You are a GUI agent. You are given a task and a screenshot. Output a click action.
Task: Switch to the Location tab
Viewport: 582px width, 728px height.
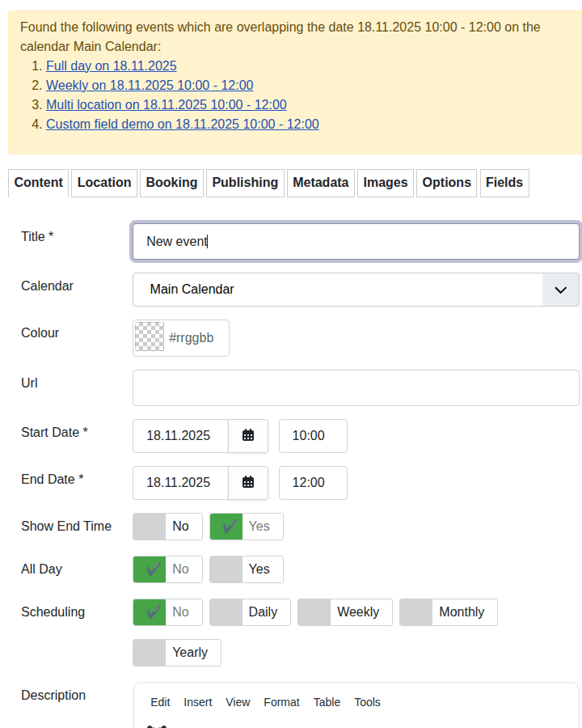[x=104, y=183]
